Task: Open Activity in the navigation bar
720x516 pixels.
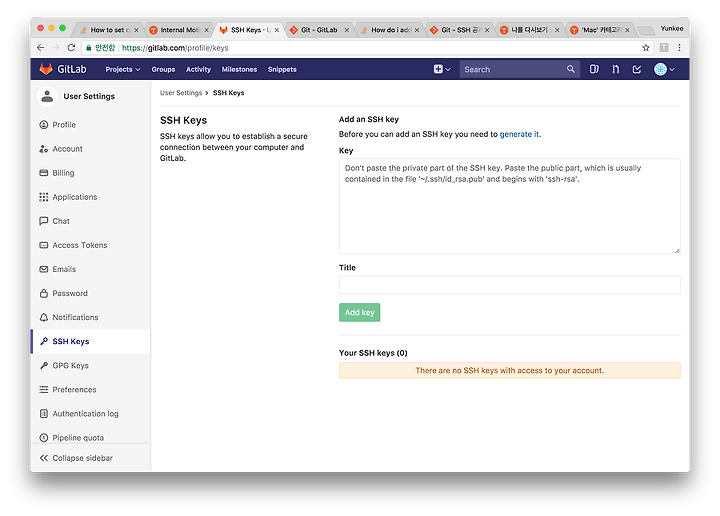Action: pyautogui.click(x=198, y=69)
